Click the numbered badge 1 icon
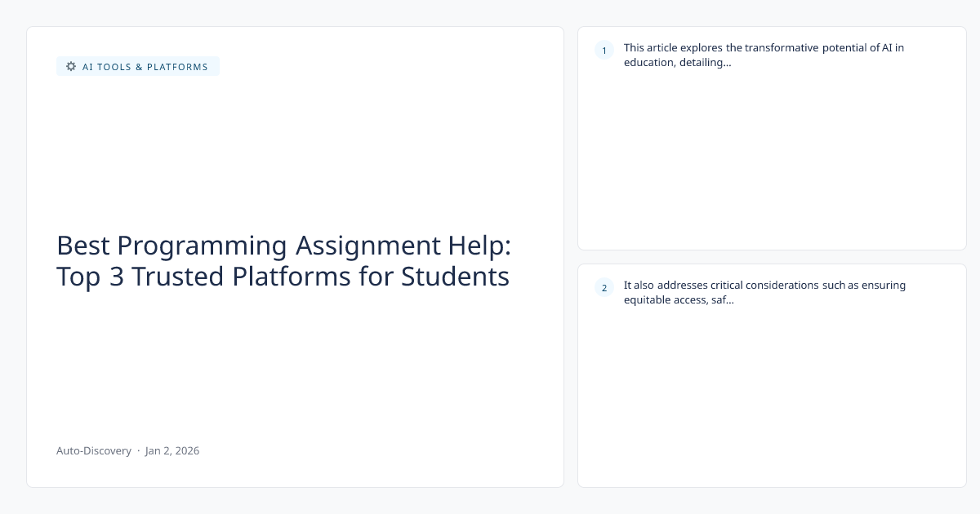This screenshot has height=514, width=980. click(x=604, y=51)
